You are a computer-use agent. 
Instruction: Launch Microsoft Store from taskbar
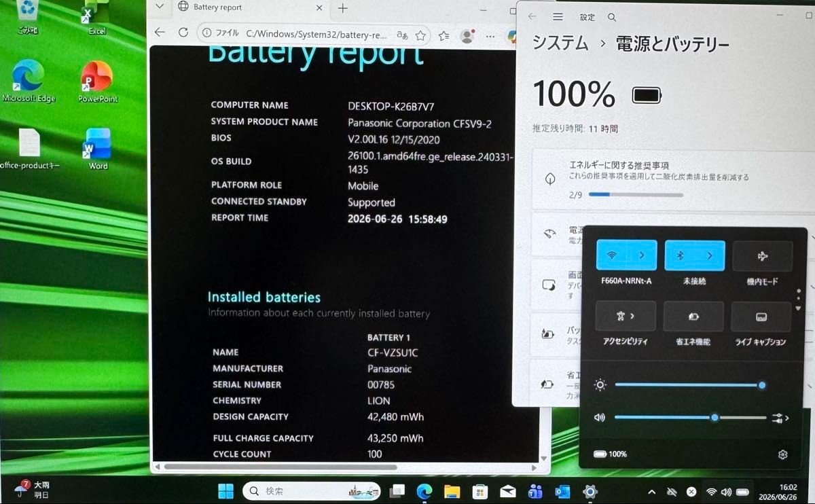tap(480, 490)
